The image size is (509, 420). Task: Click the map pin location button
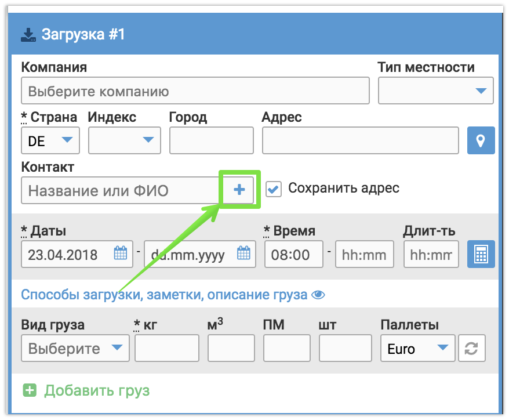coord(481,140)
